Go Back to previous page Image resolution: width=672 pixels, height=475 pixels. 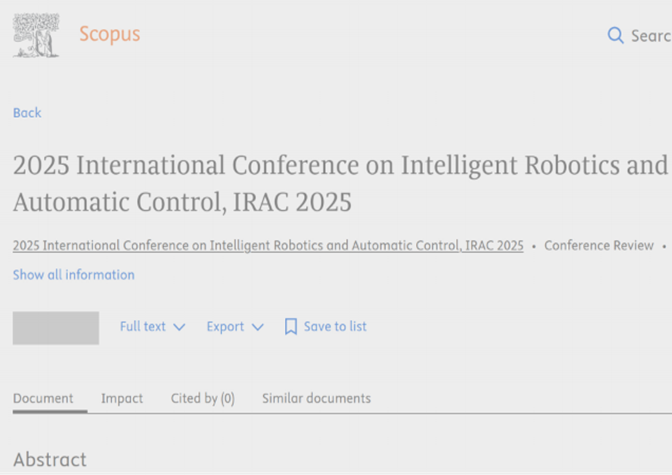[27, 113]
